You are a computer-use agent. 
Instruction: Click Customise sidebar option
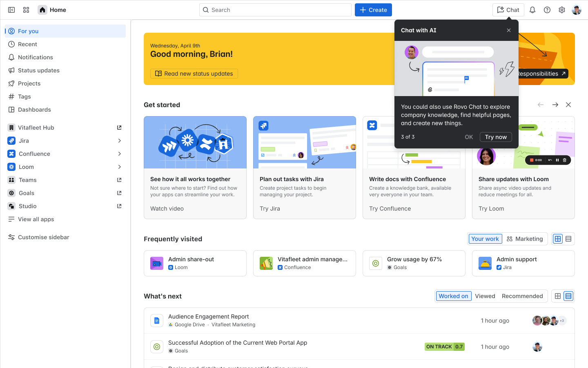coord(65,237)
